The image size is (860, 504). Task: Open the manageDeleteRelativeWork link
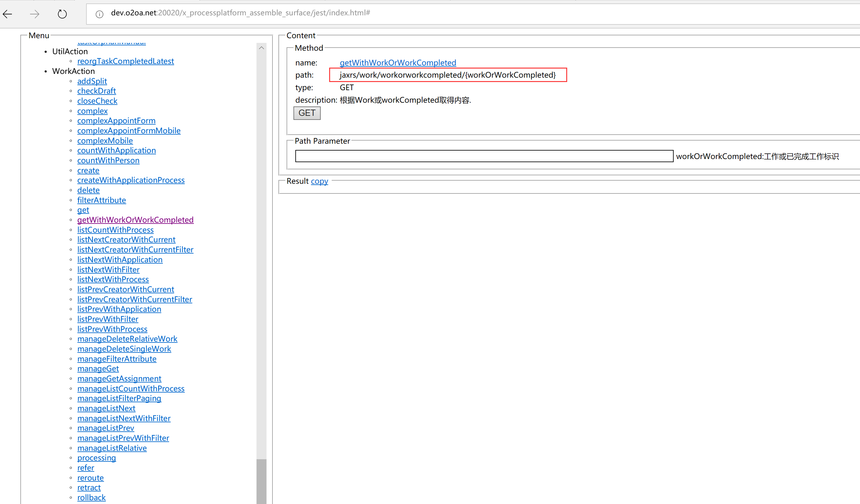point(127,339)
